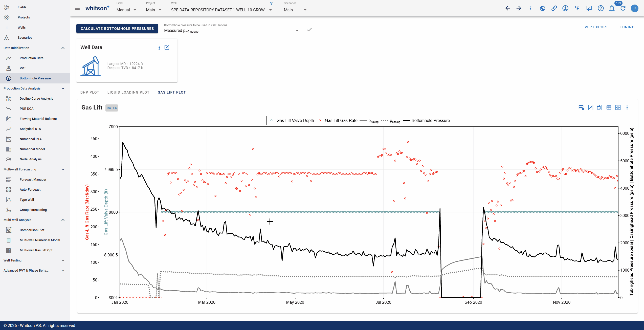The image size is (644, 330).
Task: Open the help question mark icon
Action: tap(601, 8)
